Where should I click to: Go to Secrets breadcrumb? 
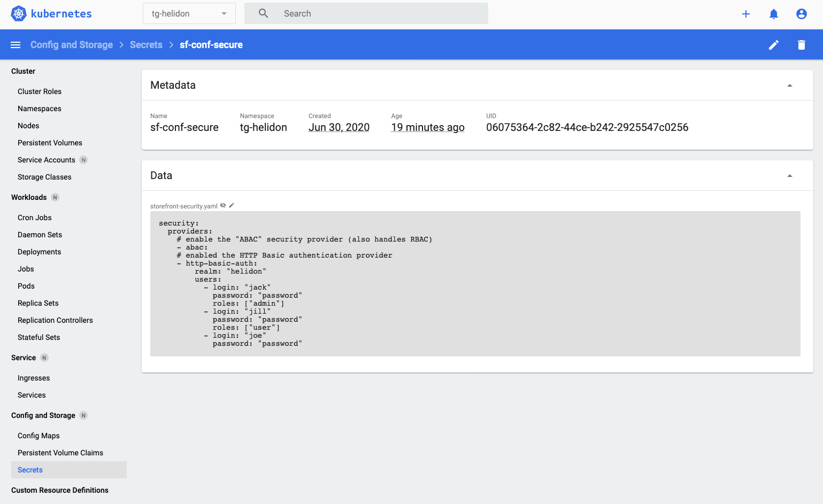click(146, 45)
